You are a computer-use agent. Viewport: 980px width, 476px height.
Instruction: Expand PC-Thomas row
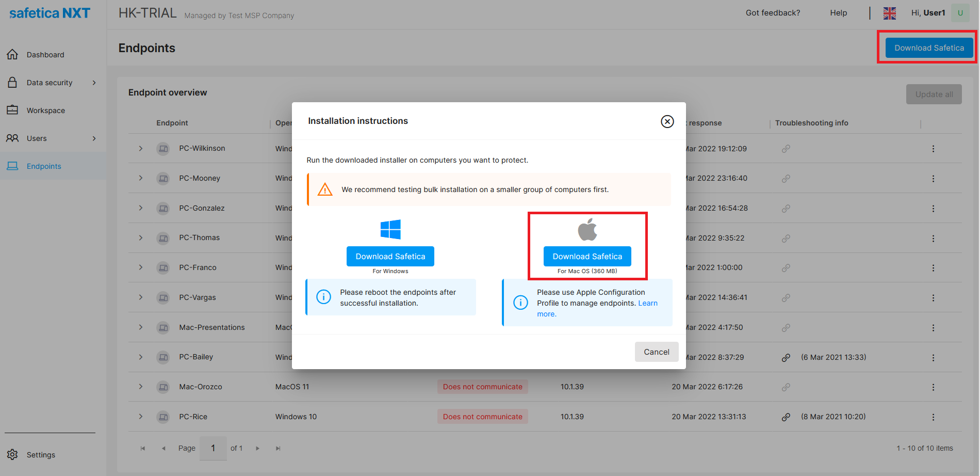[140, 238]
